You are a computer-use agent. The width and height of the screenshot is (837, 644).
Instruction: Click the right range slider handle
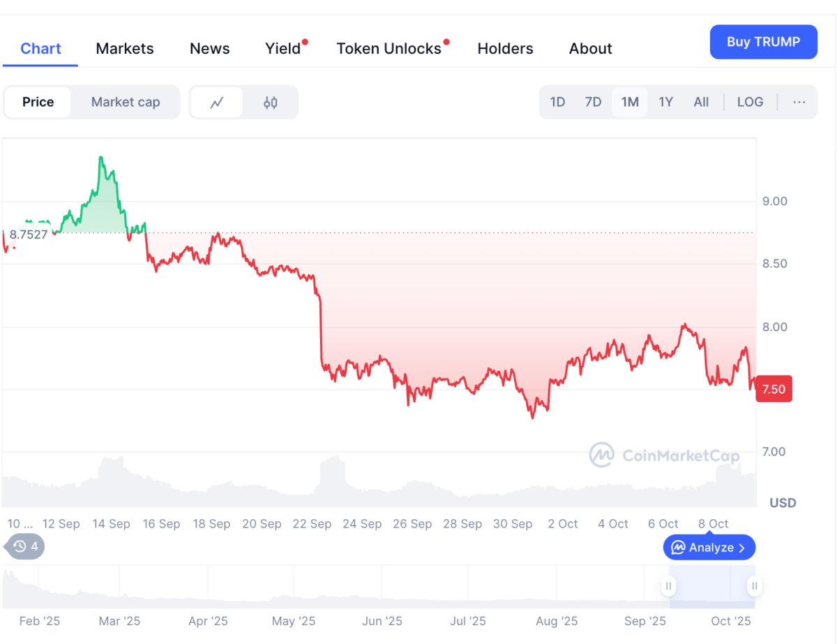pyautogui.click(x=754, y=586)
